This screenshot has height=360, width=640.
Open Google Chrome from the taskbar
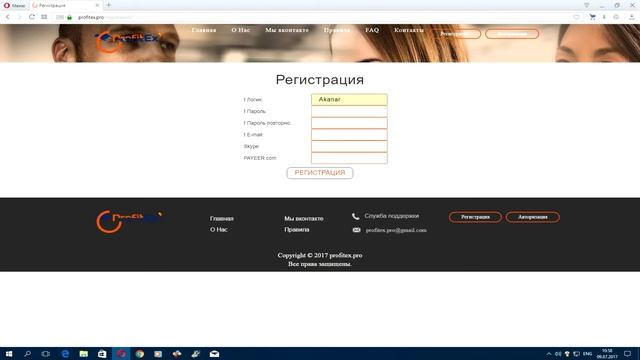click(x=140, y=353)
